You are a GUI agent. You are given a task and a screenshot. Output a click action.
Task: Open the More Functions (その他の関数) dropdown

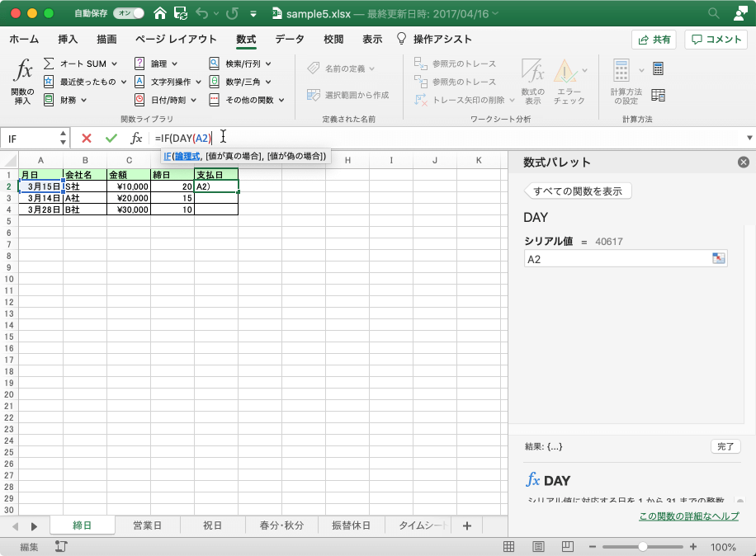pos(247,100)
